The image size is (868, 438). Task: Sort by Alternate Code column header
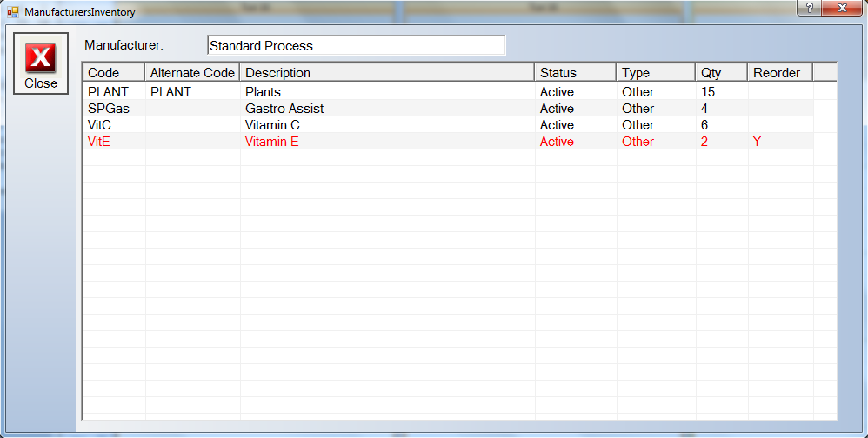[192, 72]
